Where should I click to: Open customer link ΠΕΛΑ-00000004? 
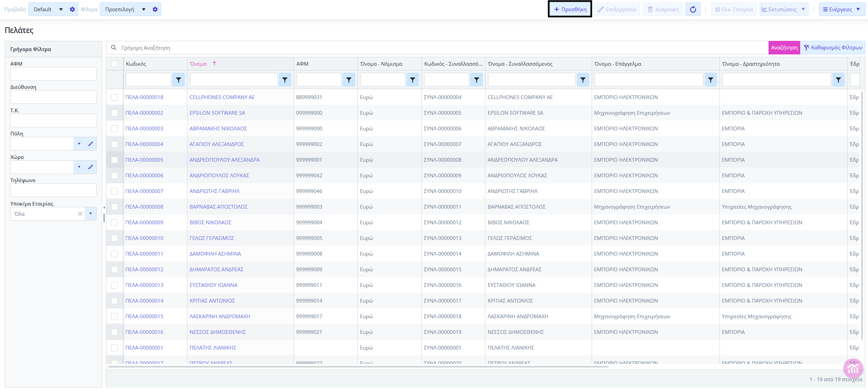(x=144, y=144)
